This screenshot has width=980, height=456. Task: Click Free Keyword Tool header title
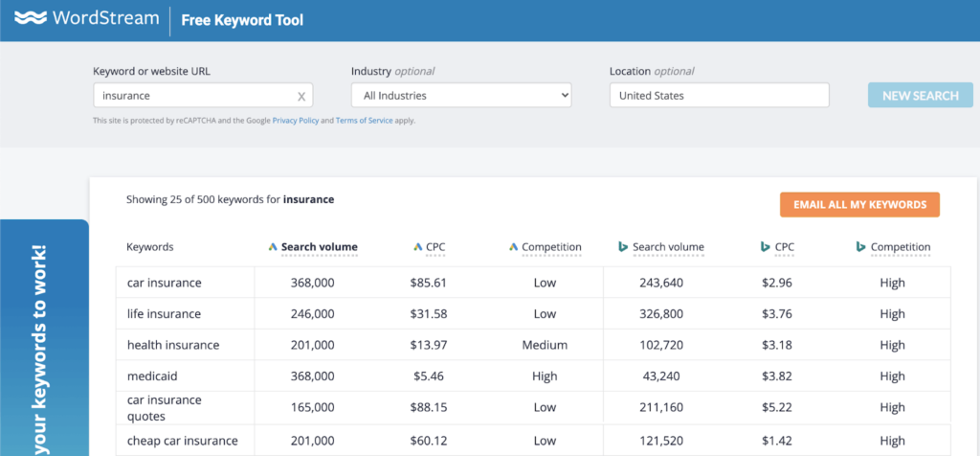pos(242,20)
